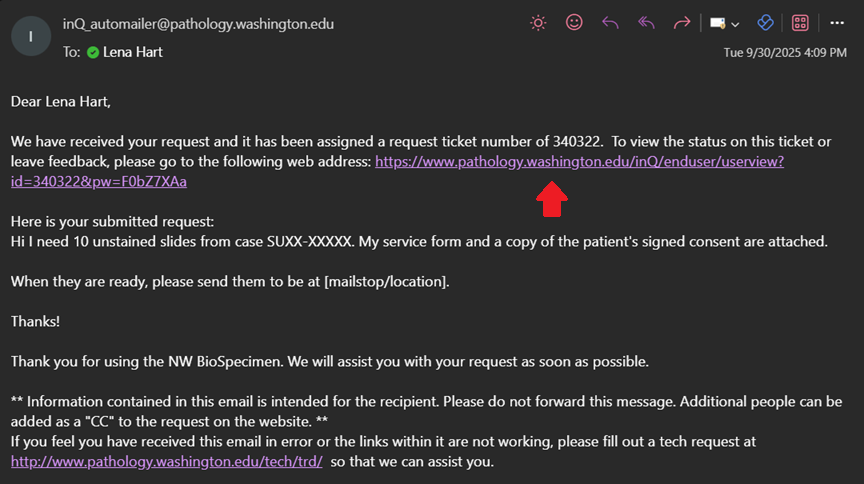864x484 pixels.
Task: Click the sender avatar circle
Action: tap(31, 37)
